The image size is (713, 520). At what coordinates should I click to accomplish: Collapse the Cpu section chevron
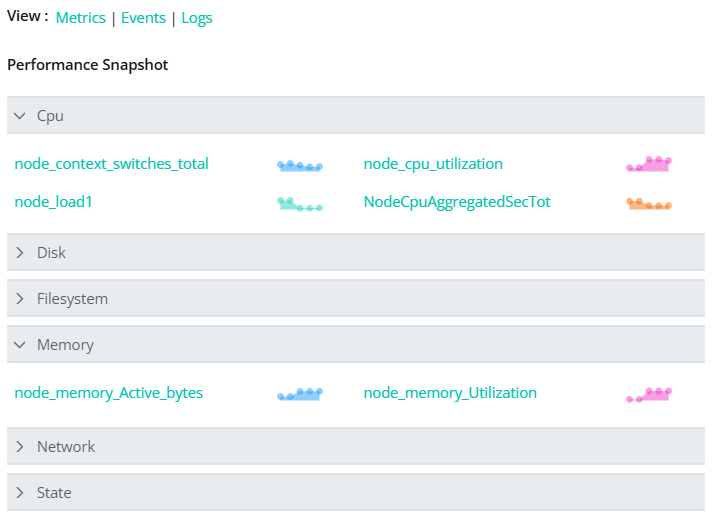point(20,116)
